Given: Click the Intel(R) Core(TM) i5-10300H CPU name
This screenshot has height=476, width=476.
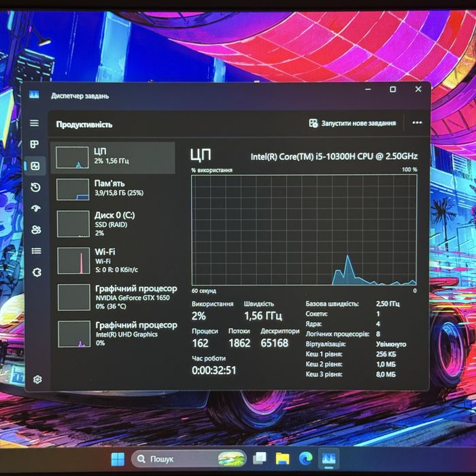Looking at the screenshot, I should click(334, 156).
